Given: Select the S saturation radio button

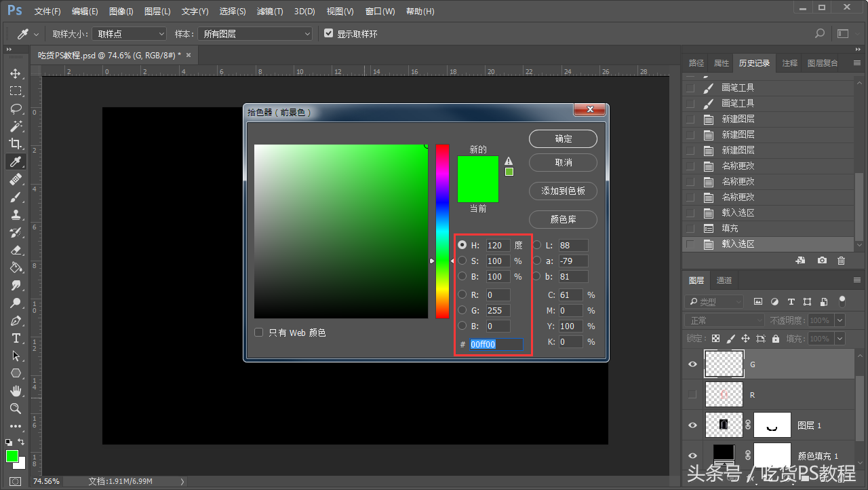Looking at the screenshot, I should pos(462,261).
